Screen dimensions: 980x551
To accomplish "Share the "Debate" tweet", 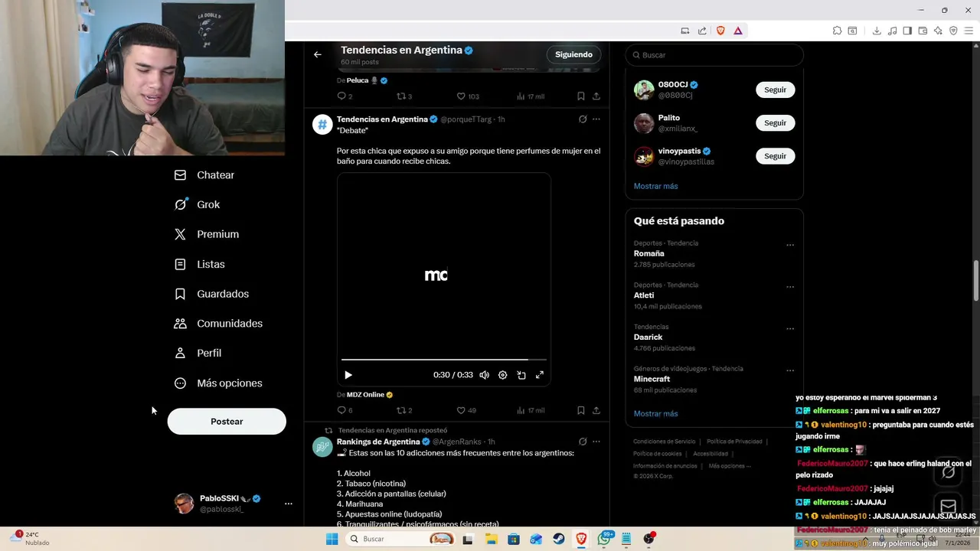I will (x=596, y=410).
